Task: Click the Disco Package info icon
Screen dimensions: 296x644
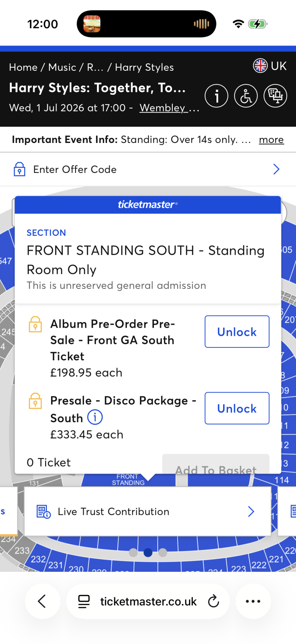Action: point(95,417)
